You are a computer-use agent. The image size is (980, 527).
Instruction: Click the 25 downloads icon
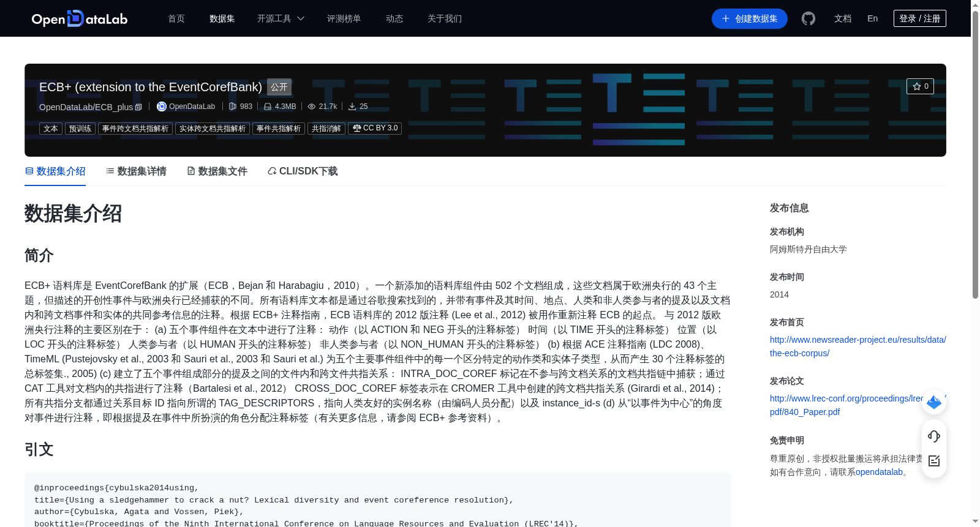pos(352,107)
